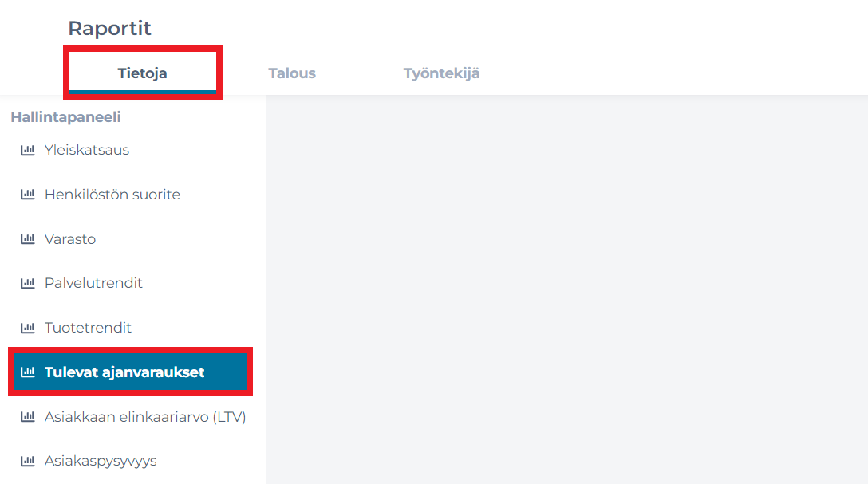
Task: Click the chart icon next to Palvelutrendit
Action: (x=28, y=283)
